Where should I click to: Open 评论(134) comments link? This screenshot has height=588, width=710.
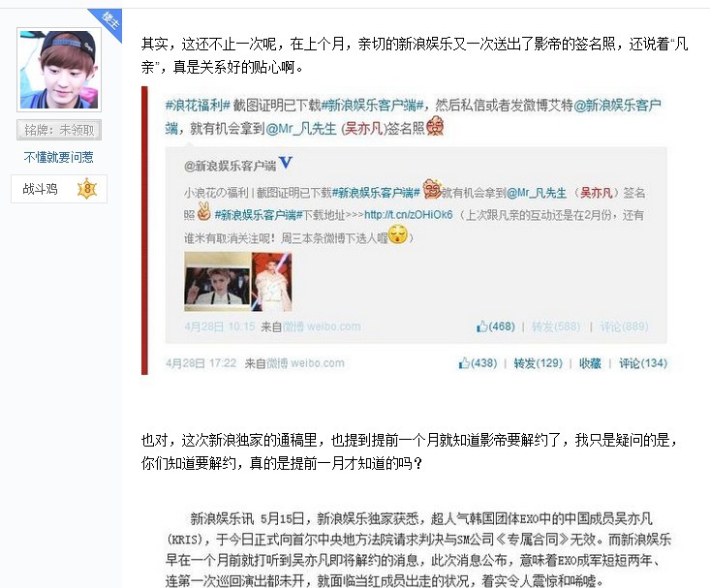coord(643,363)
